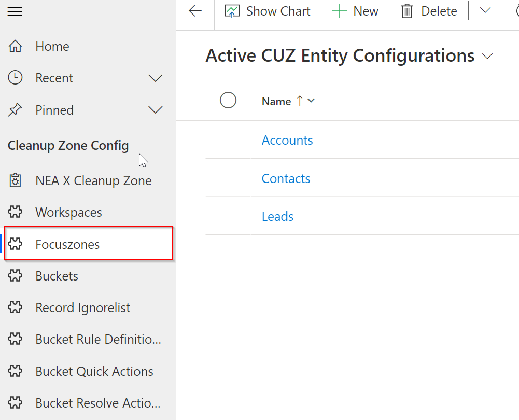
Task: Open the highlighted Focuszones item
Action: 66,244
